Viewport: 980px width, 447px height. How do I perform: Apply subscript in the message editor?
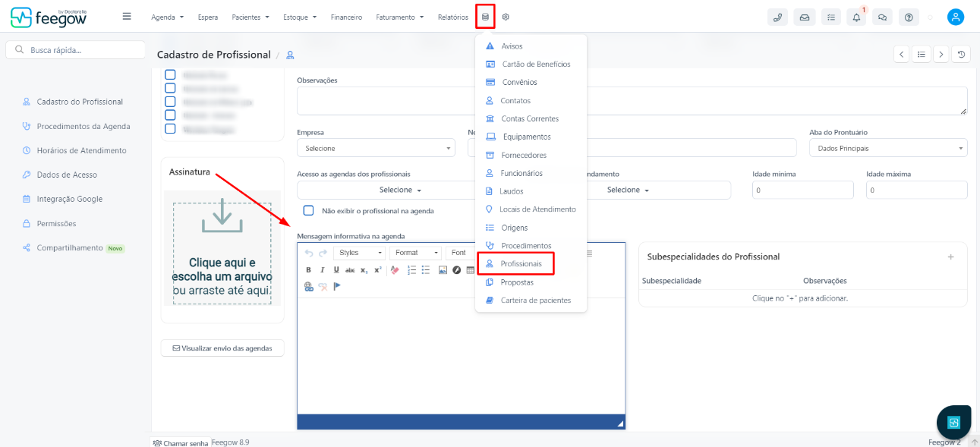click(x=364, y=269)
